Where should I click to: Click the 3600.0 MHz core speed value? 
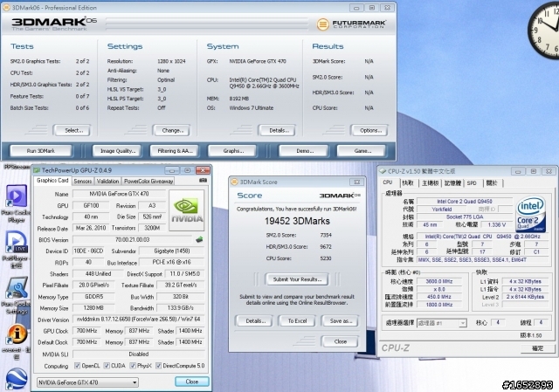tap(438, 281)
